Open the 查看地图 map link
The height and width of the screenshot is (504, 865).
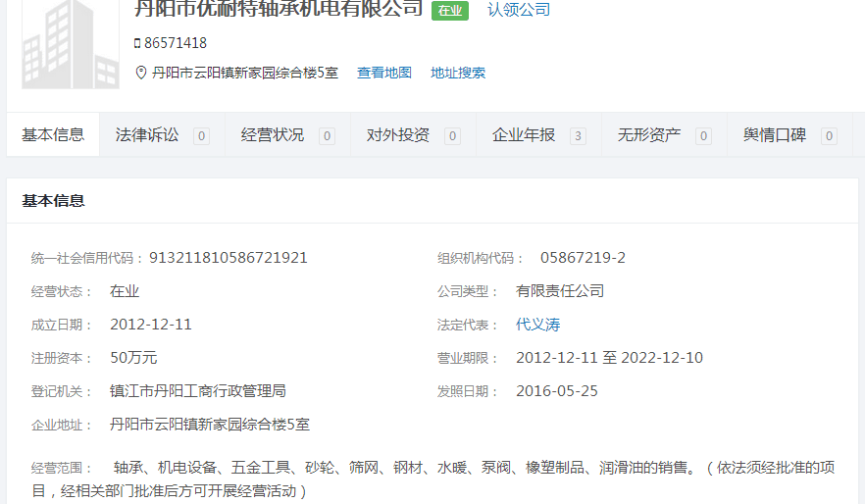[383, 73]
